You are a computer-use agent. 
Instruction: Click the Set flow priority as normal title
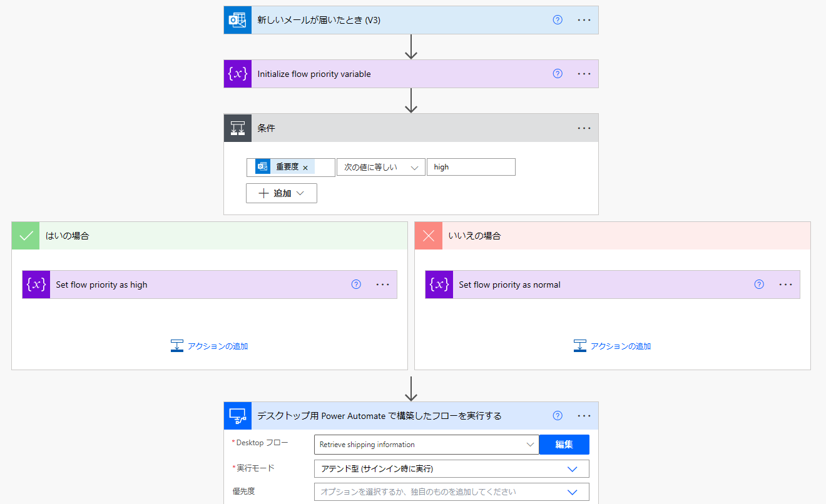click(509, 285)
